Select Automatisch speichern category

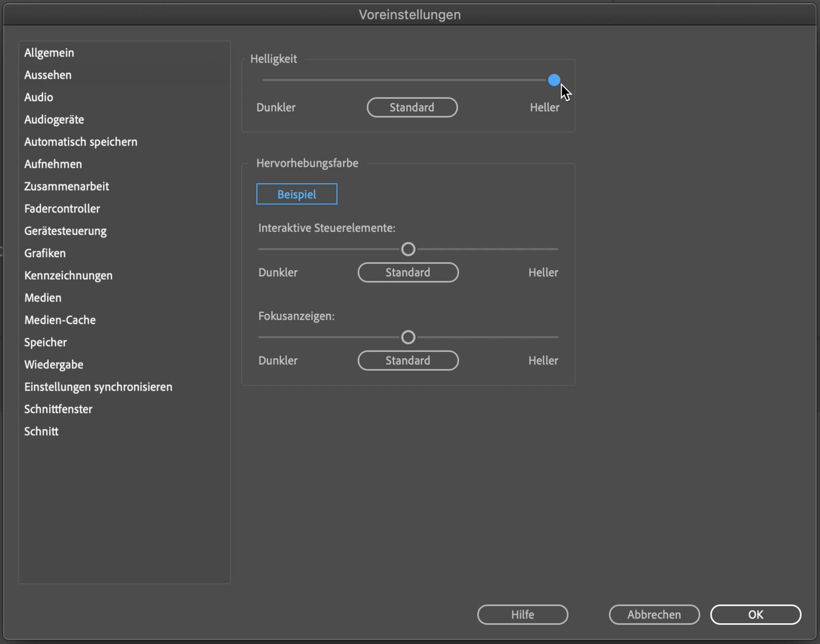(x=81, y=142)
